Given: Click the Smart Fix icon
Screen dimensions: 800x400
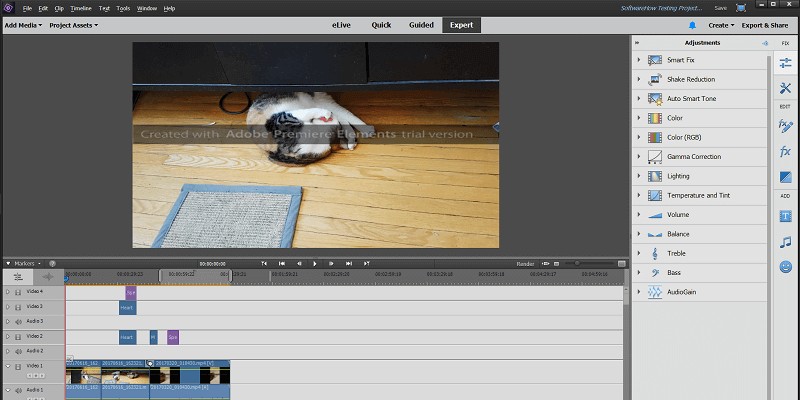Looking at the screenshot, I should [x=655, y=60].
